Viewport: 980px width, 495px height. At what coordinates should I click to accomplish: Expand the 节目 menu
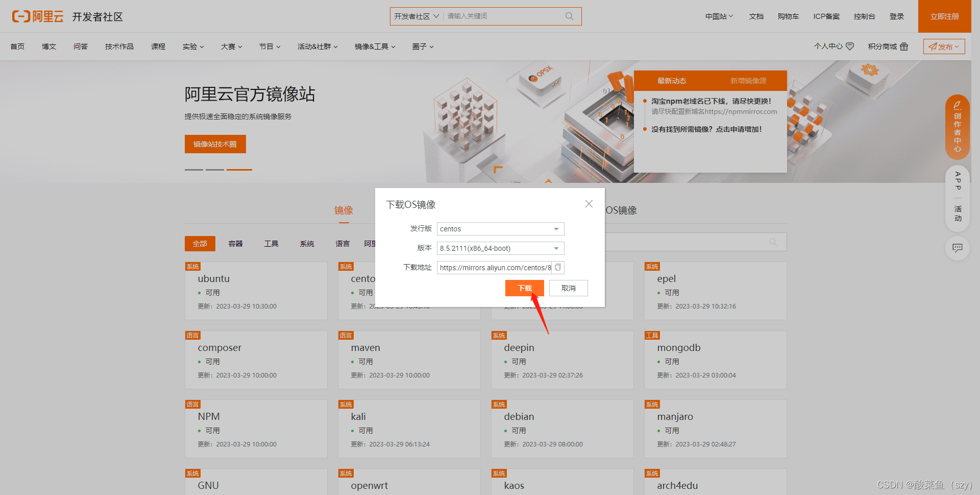[269, 46]
